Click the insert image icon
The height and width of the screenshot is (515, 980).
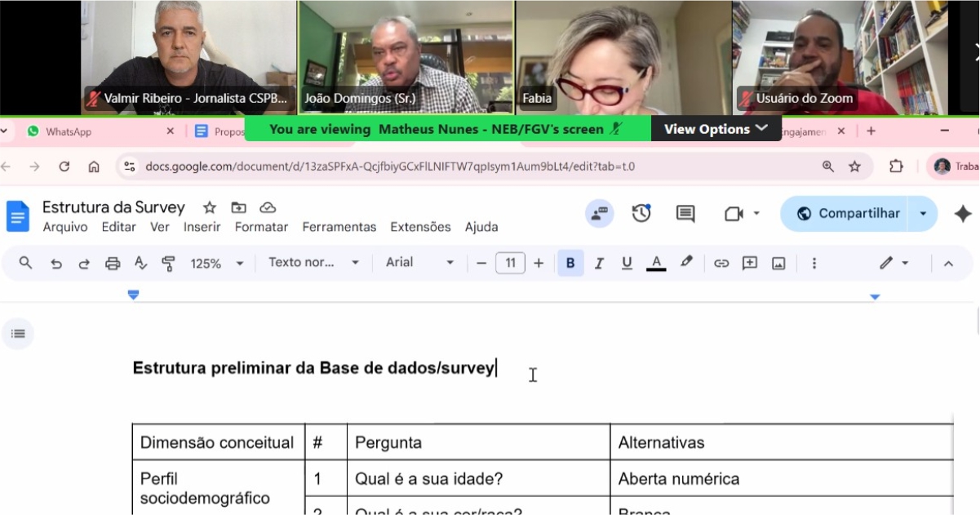pyautogui.click(x=778, y=263)
